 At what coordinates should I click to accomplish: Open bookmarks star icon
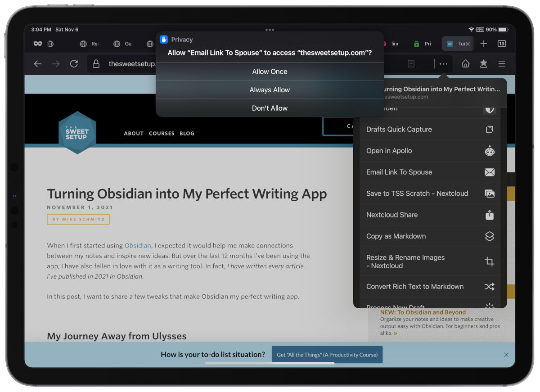[484, 64]
